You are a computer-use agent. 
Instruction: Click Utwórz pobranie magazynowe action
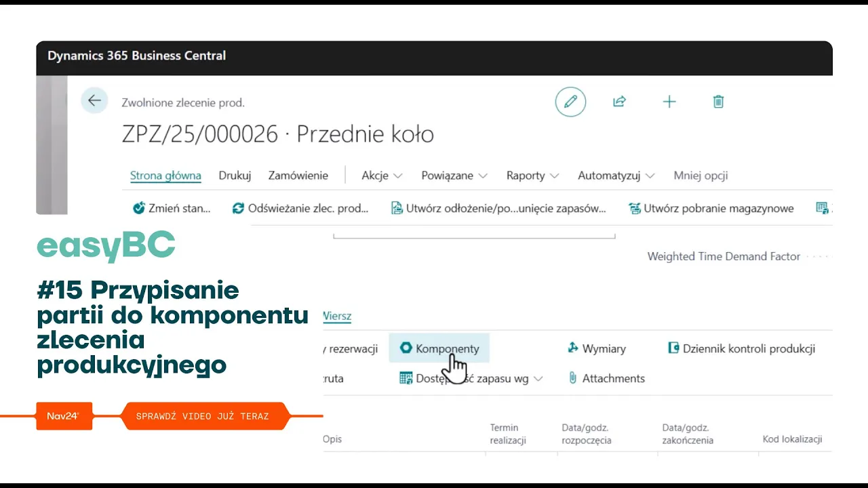[711, 208]
